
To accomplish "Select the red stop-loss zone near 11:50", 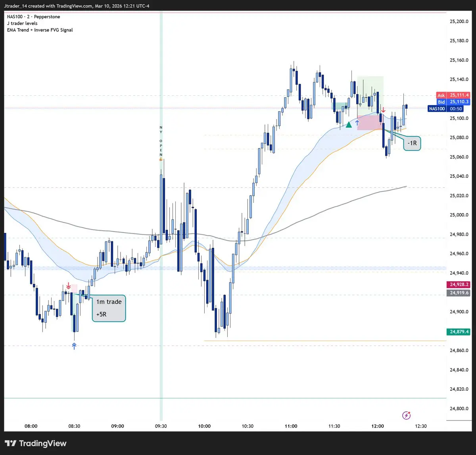I will pos(370,123).
